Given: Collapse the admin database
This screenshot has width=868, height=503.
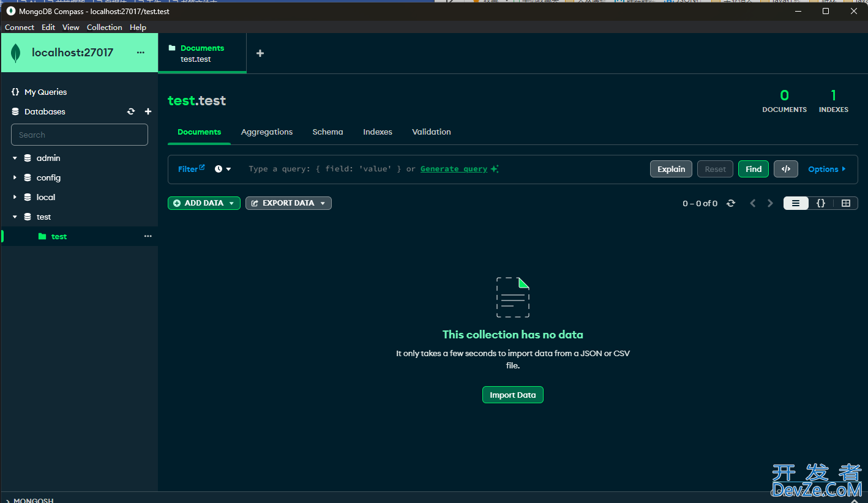Looking at the screenshot, I should pos(15,158).
